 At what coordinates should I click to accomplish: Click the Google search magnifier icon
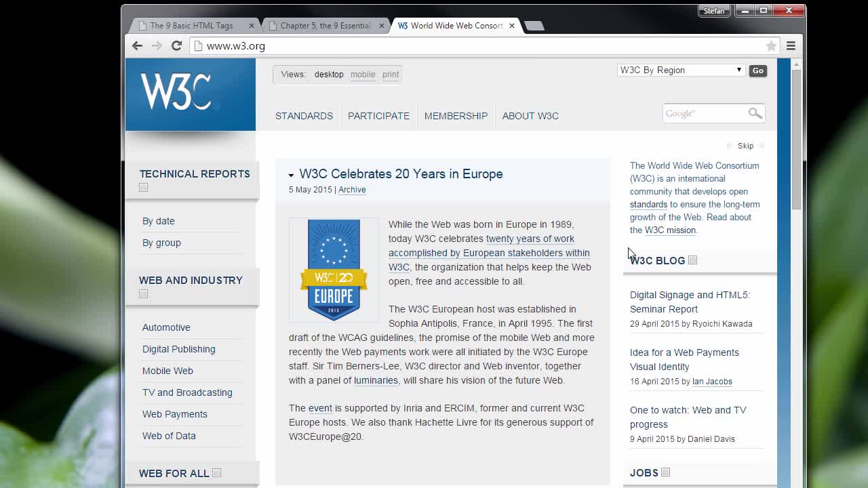click(755, 113)
